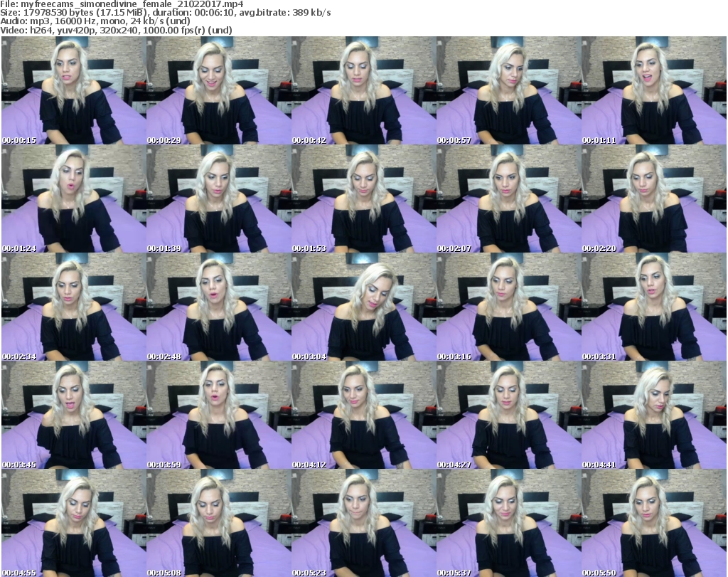The height and width of the screenshot is (577, 728).
Task: Select the thumbnail stamped 00:00:57
Action: pos(509,90)
